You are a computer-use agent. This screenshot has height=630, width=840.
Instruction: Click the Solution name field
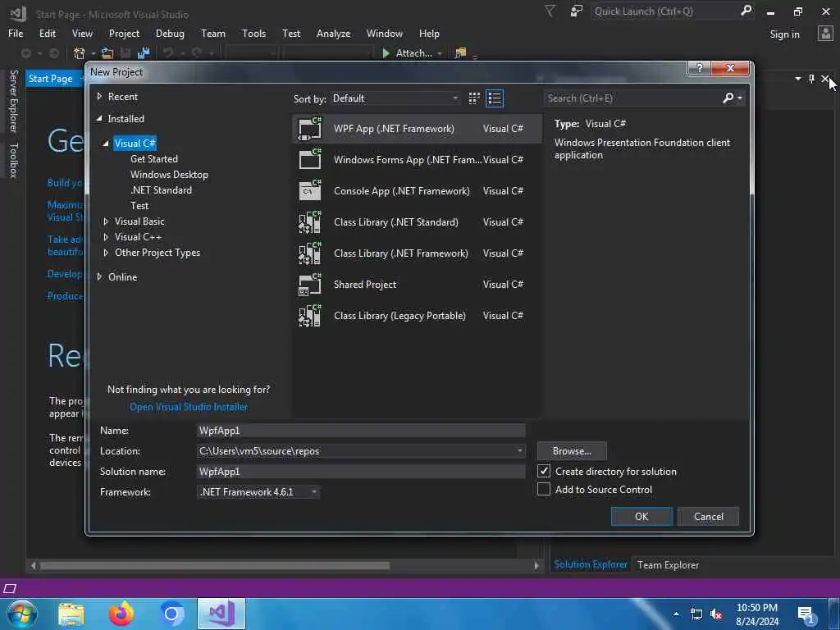(x=361, y=472)
